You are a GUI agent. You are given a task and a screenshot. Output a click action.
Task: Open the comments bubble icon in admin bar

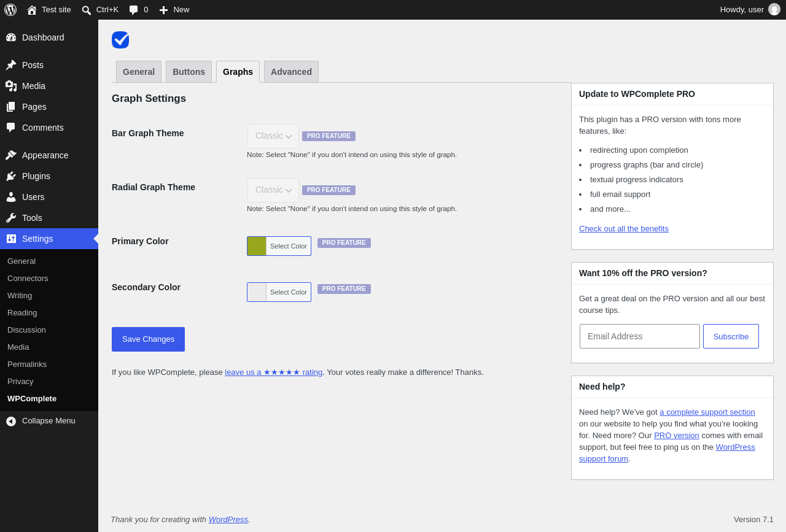click(x=133, y=10)
